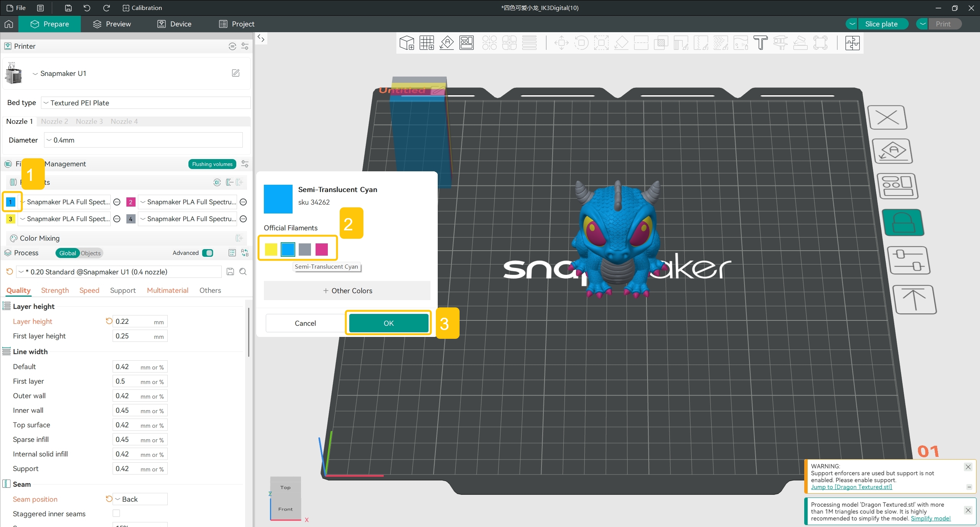Open the Assembly view puzzle icon
The height and width of the screenshot is (527, 980).
click(852, 43)
